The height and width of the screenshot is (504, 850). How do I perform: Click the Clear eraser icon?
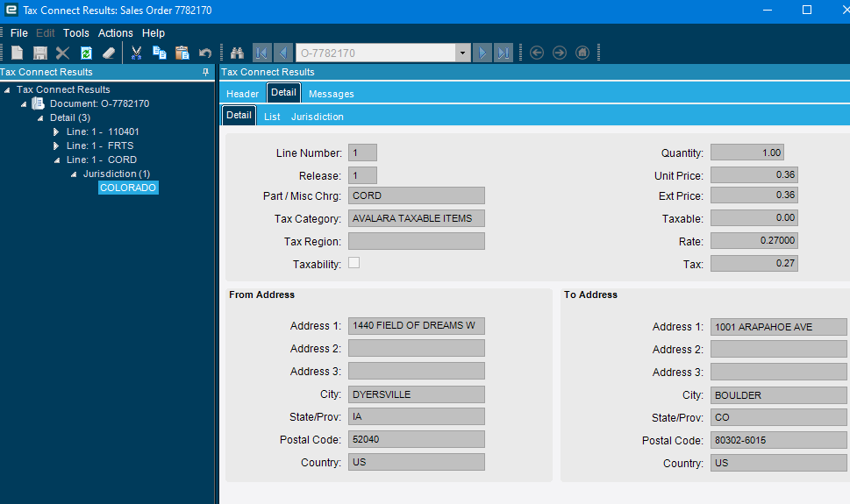click(x=109, y=53)
